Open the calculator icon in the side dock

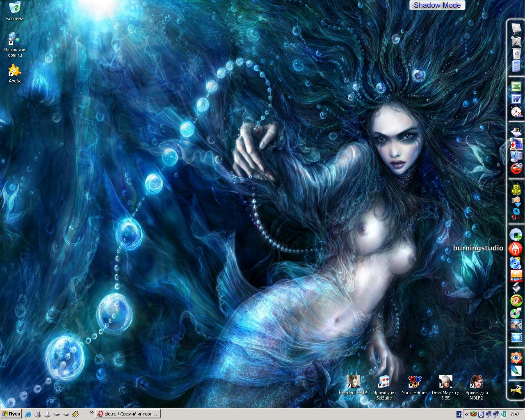pyautogui.click(x=516, y=66)
